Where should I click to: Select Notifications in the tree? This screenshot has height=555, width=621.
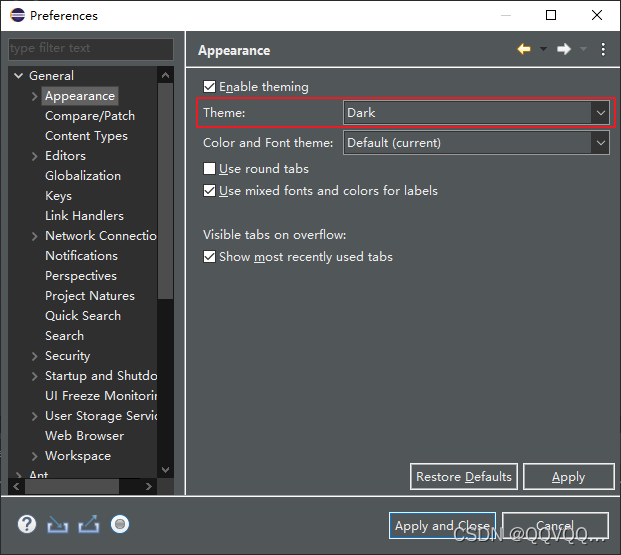tap(82, 256)
